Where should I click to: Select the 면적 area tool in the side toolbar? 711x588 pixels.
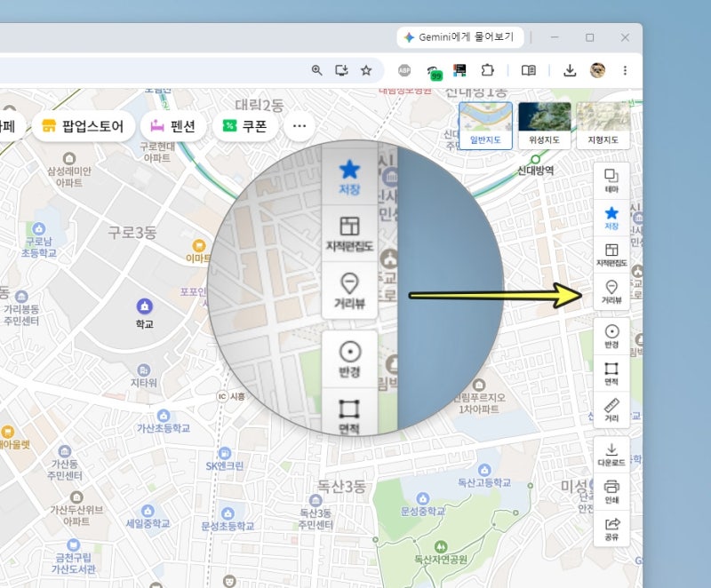click(611, 373)
